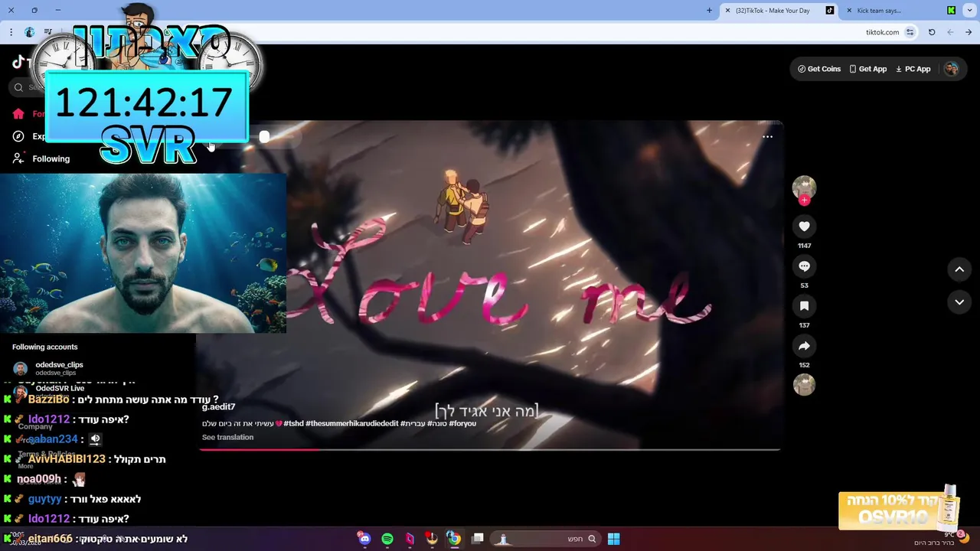Close the Kick team says tab
980x551 pixels.
[x=848, y=11]
